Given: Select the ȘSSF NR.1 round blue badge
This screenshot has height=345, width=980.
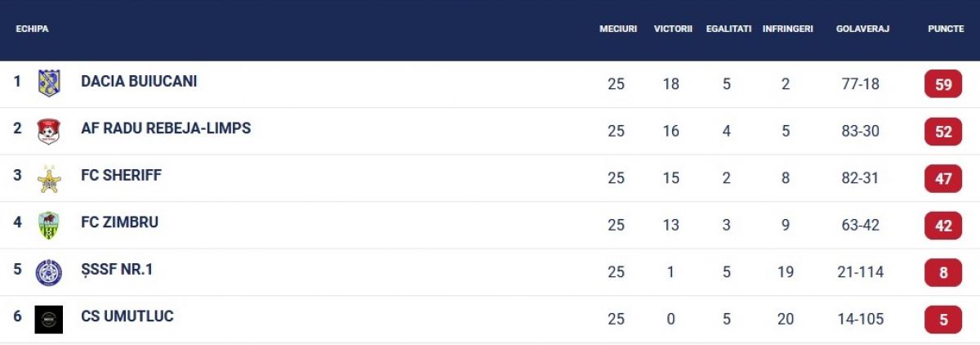Looking at the screenshot, I should point(49,272).
